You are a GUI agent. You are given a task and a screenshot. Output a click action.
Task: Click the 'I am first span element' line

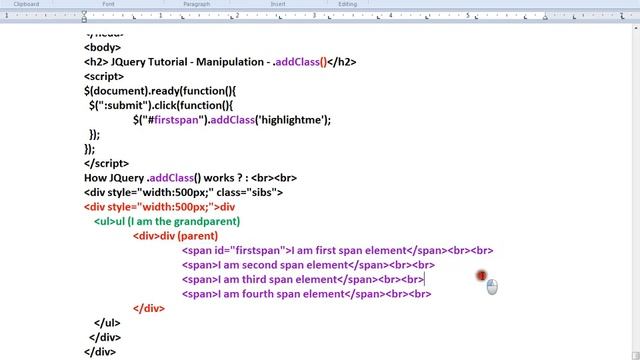tap(338, 251)
